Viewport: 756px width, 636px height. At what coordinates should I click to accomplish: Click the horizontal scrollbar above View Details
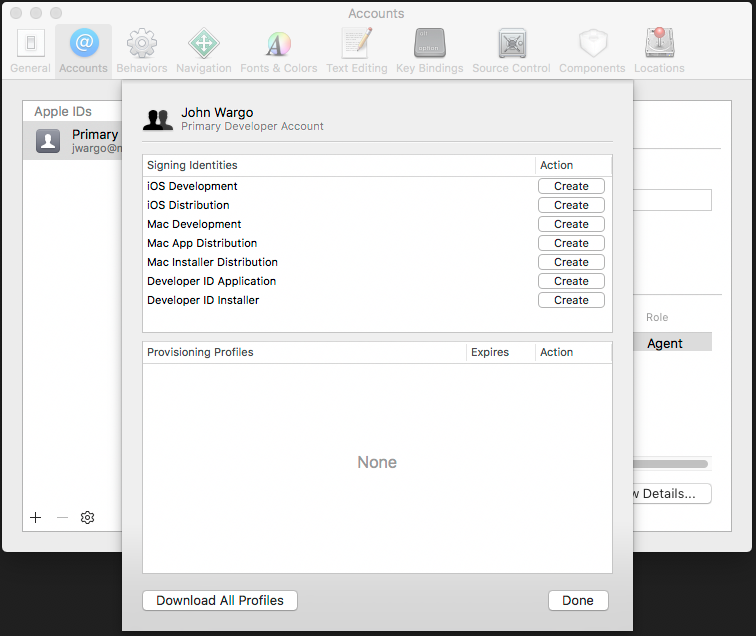tap(671, 464)
